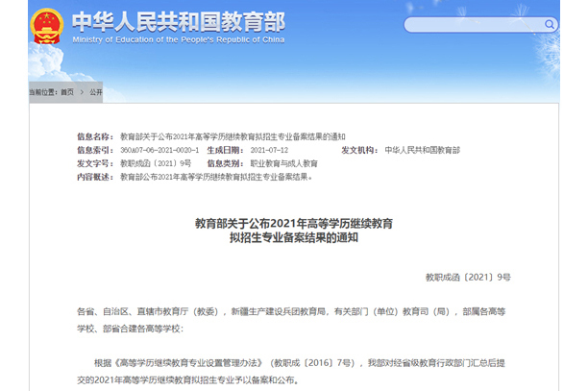
Task: Click the breadcrumb chevron arrow separator
Action: pos(82,92)
